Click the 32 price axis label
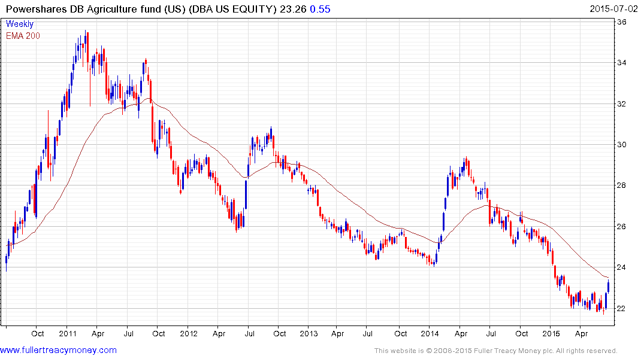The height and width of the screenshot is (359, 644). click(x=622, y=104)
